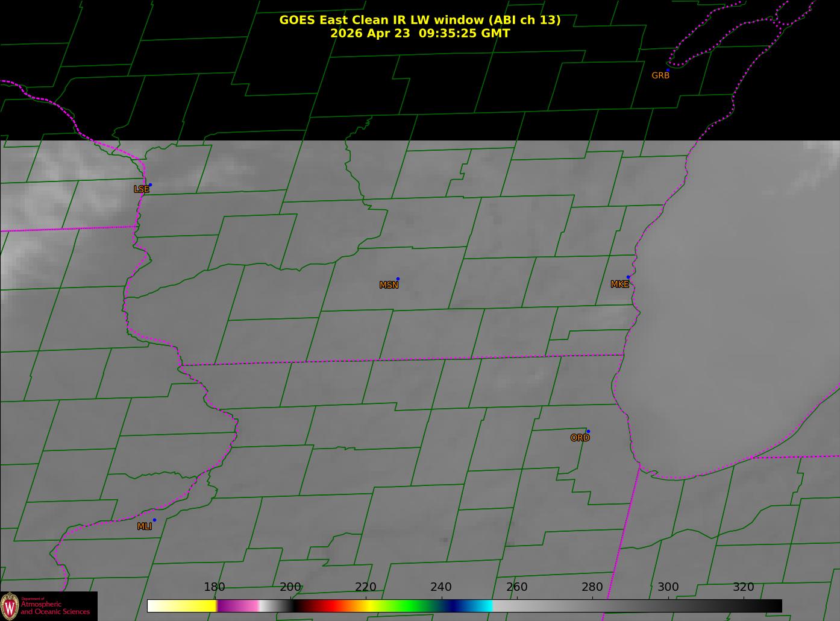840x621 pixels.
Task: Select the MSN station label
Action: coord(389,285)
